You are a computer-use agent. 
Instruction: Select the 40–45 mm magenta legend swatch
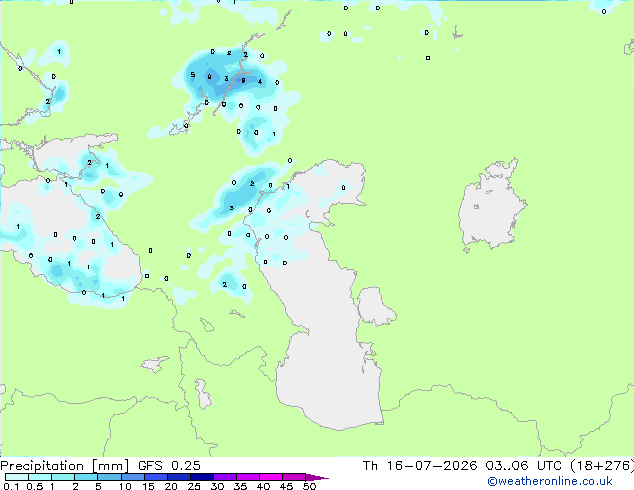tap(271, 477)
